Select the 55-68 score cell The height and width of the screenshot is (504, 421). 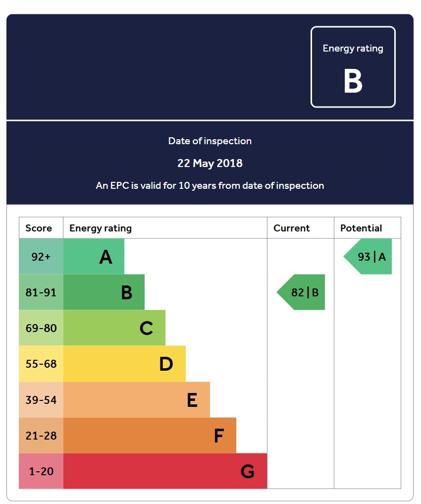[x=41, y=364]
